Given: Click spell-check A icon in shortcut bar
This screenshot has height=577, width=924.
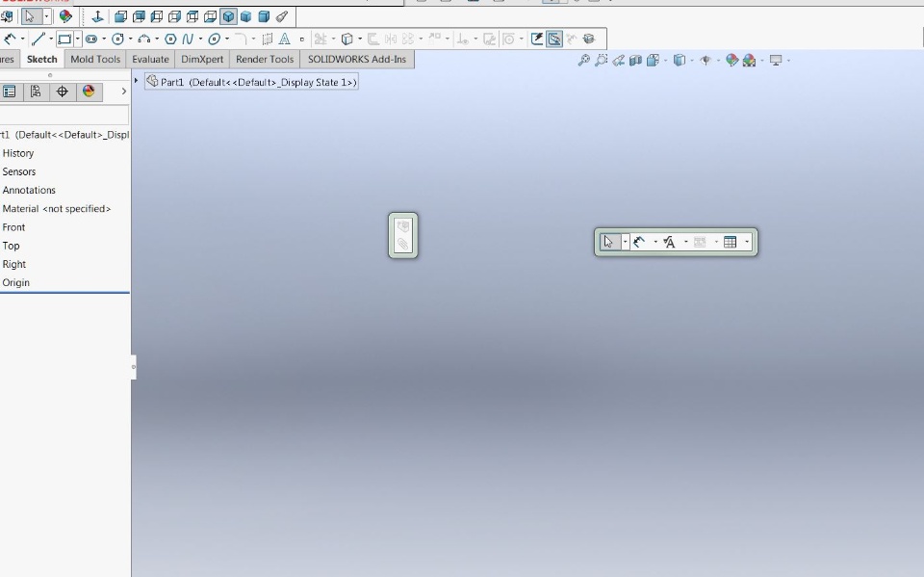Looking at the screenshot, I should click(x=669, y=242).
